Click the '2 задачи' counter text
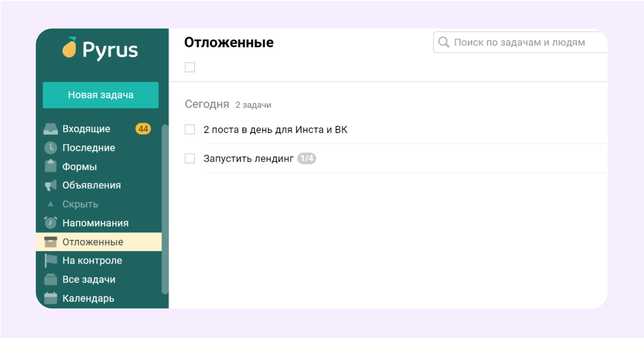644x338 pixels. [253, 105]
